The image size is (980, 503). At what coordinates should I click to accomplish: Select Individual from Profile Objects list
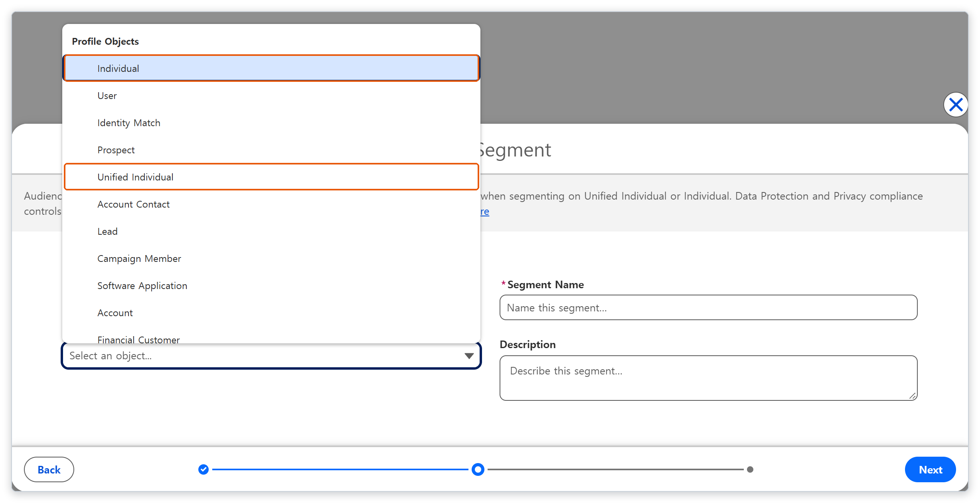(271, 68)
